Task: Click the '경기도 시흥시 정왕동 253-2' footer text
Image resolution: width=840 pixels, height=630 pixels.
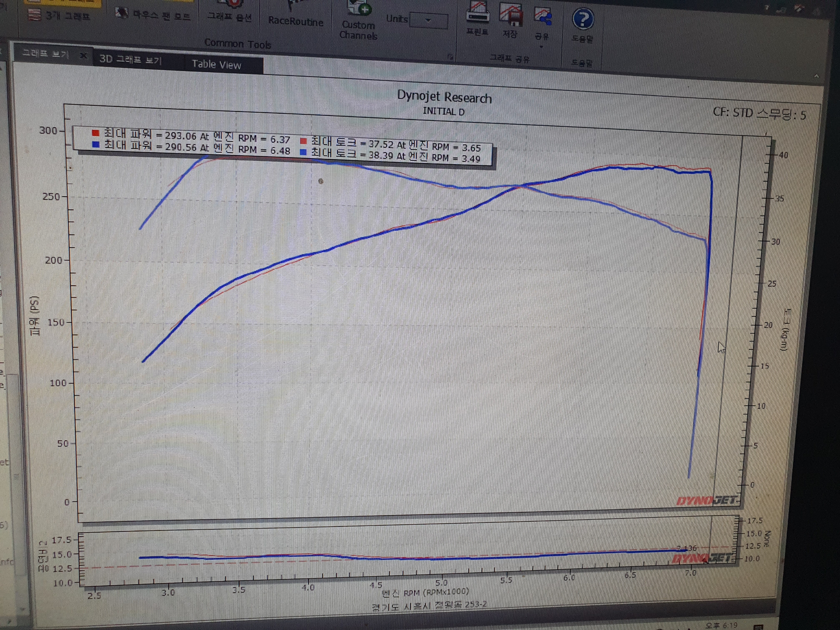Action: click(x=429, y=606)
